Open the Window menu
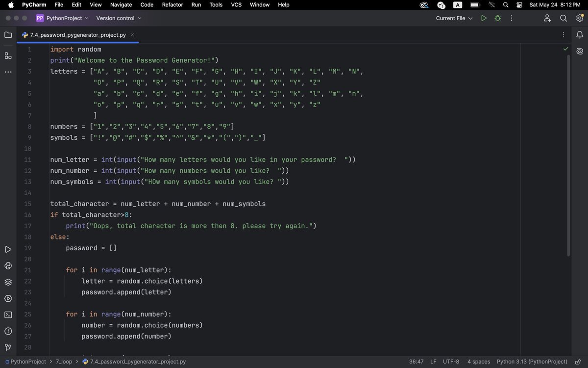The image size is (588, 368). point(260,4)
